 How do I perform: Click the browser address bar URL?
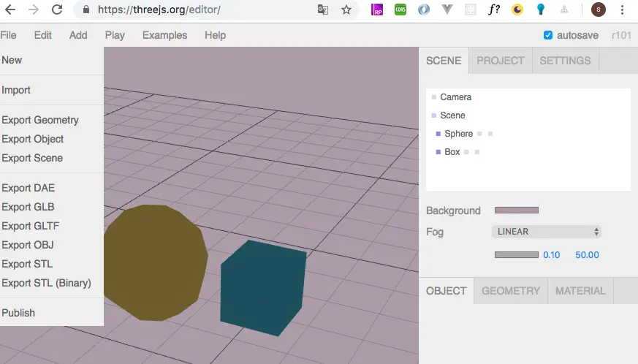point(159,10)
